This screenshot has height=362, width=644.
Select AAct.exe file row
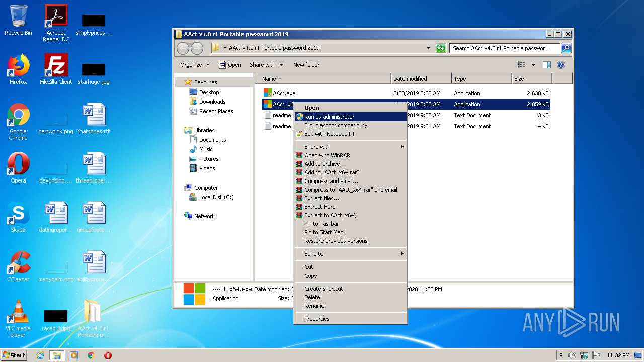[x=406, y=93]
